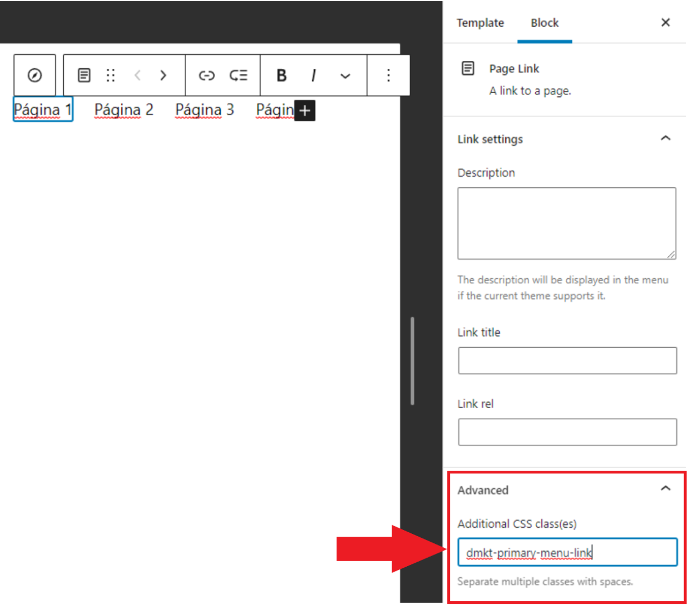Click the Page Link icon in sidebar
The height and width of the screenshot is (606, 700).
[x=468, y=68]
